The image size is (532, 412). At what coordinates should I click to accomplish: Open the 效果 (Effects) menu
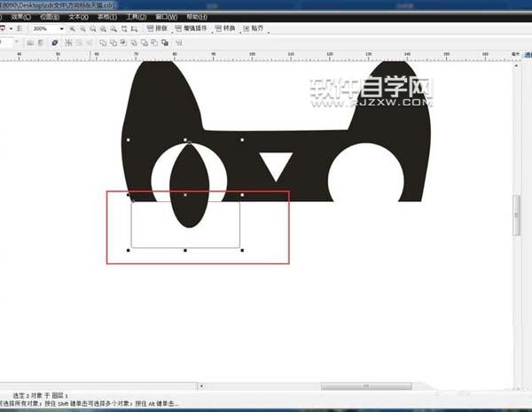pos(19,17)
